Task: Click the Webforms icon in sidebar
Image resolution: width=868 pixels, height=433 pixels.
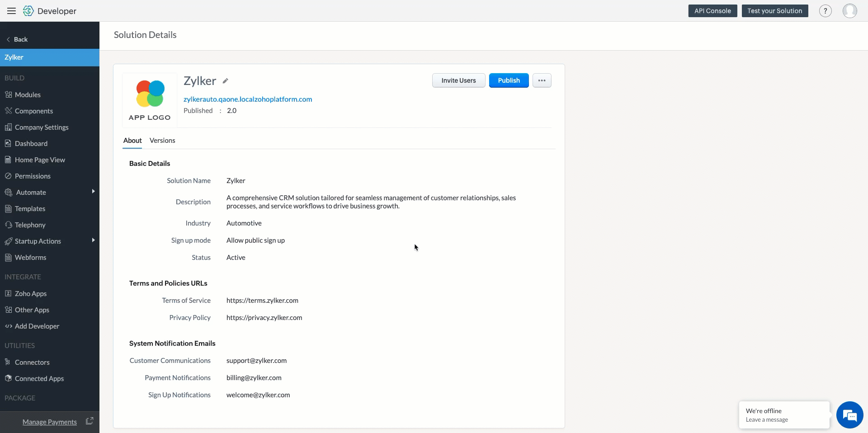Action: click(8, 257)
